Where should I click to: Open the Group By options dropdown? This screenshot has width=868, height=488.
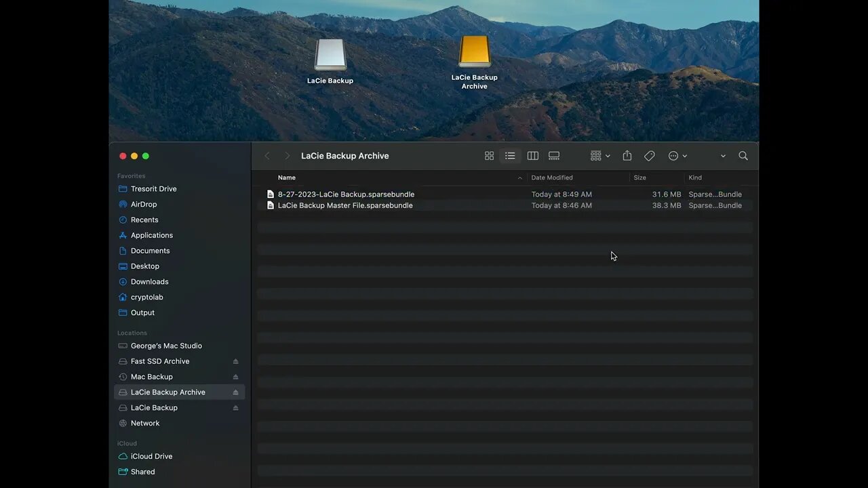coord(600,156)
